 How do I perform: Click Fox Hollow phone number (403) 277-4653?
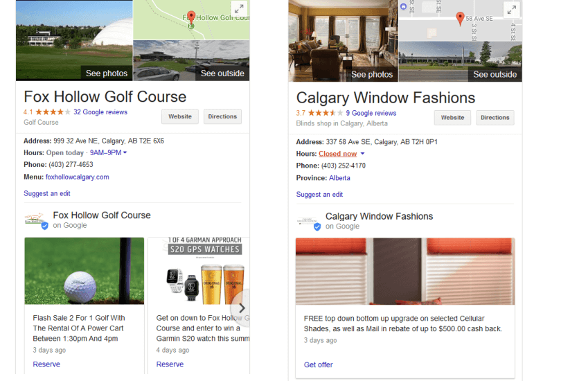click(x=71, y=165)
